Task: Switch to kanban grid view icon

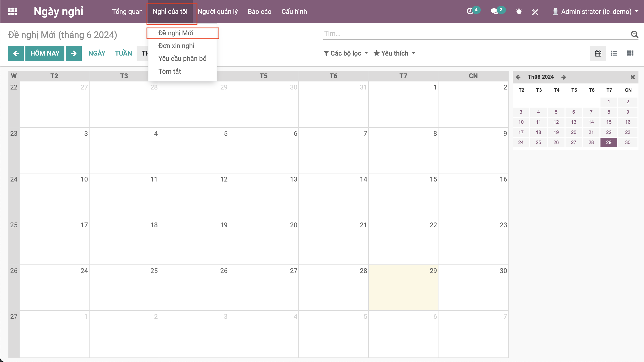Action: coord(630,53)
